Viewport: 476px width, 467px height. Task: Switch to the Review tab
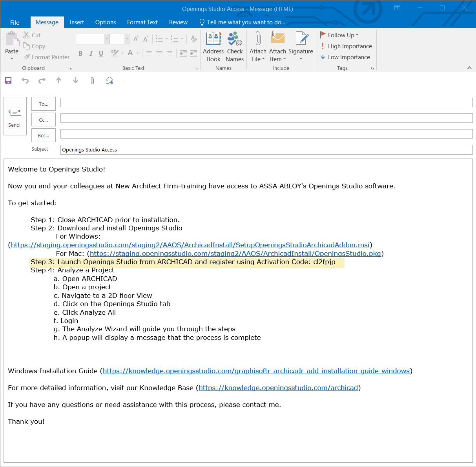[178, 22]
